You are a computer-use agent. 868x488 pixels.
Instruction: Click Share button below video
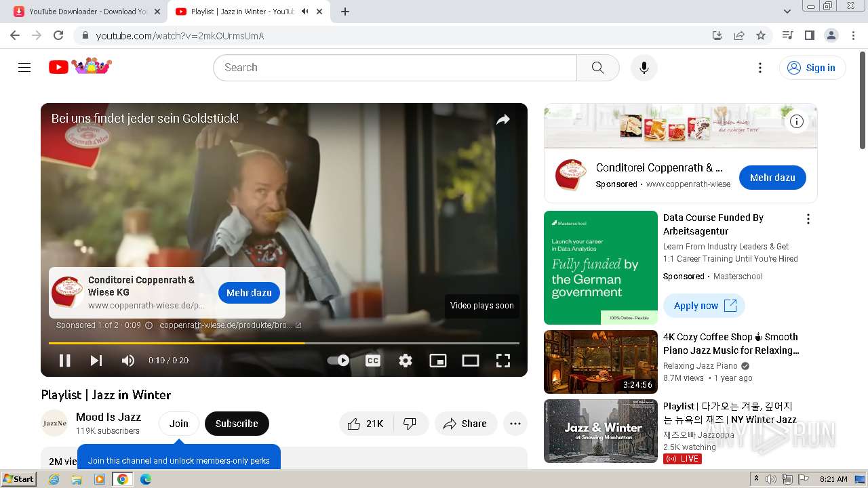[x=465, y=424]
